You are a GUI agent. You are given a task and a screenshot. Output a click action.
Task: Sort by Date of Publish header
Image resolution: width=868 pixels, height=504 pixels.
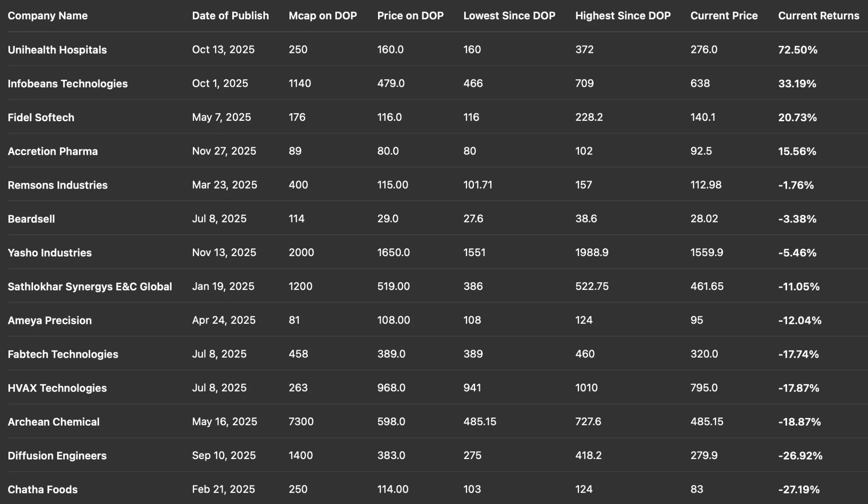pyautogui.click(x=230, y=16)
